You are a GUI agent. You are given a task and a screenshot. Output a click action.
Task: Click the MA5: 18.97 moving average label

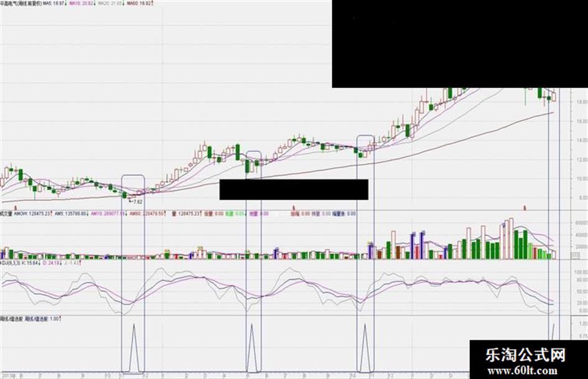54,3
